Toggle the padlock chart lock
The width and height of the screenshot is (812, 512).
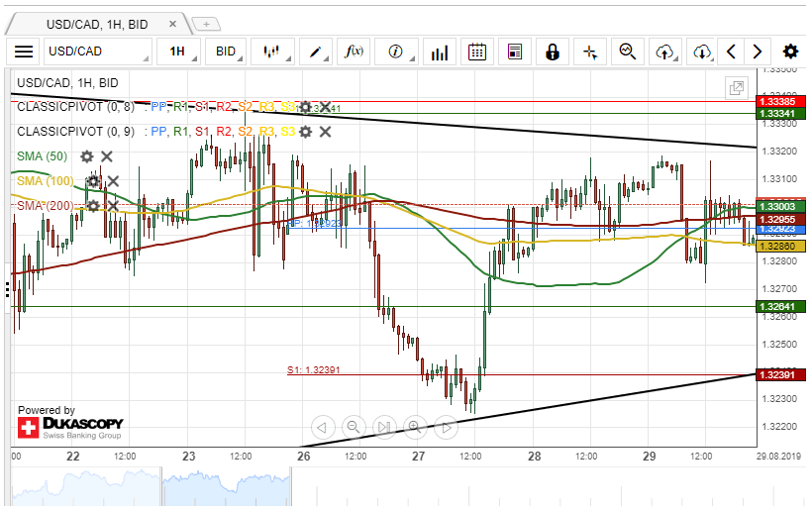tap(552, 51)
